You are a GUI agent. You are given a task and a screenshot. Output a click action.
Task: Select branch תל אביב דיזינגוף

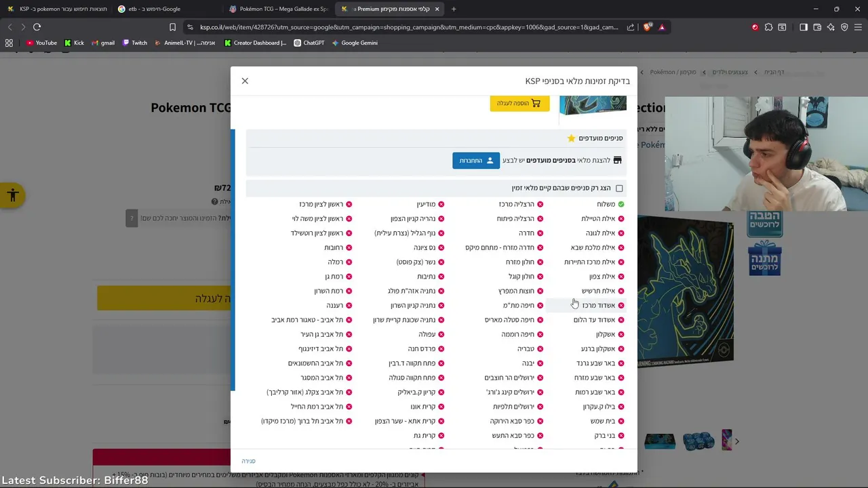321,349
